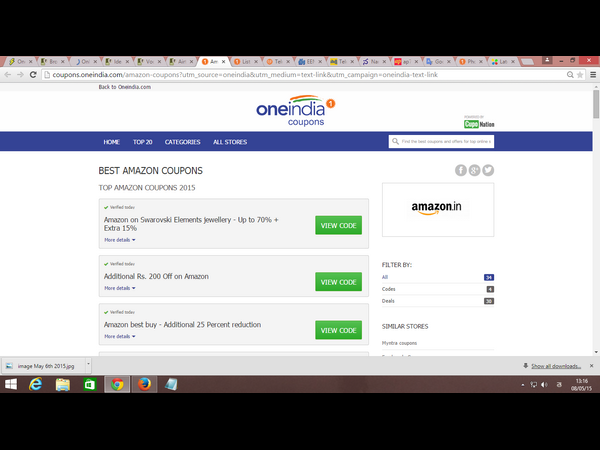Filter coupons by All

click(x=386, y=277)
